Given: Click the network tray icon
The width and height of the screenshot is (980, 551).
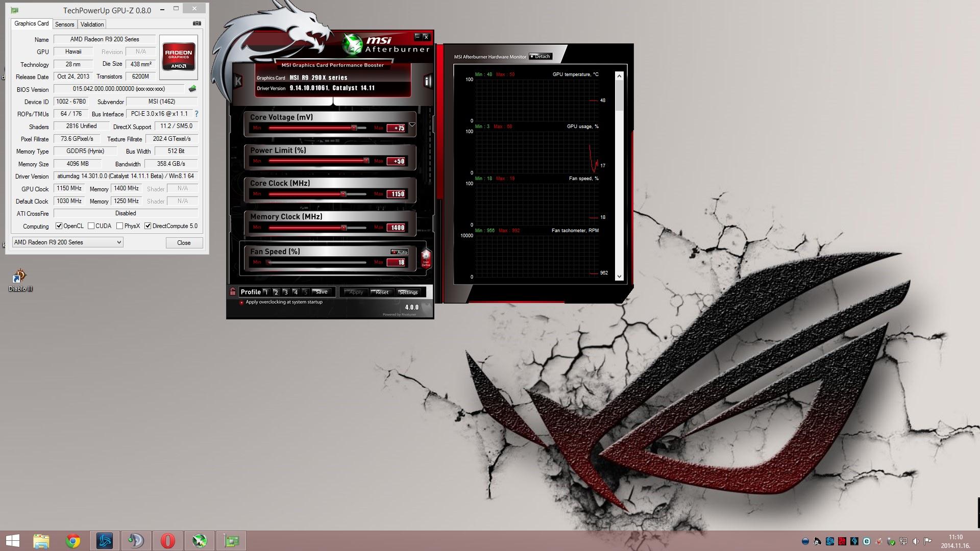Looking at the screenshot, I should point(903,541).
